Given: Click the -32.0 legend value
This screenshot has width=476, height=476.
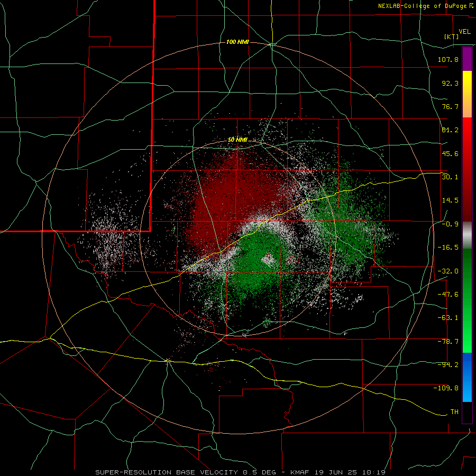Looking at the screenshot, I should (x=448, y=271).
